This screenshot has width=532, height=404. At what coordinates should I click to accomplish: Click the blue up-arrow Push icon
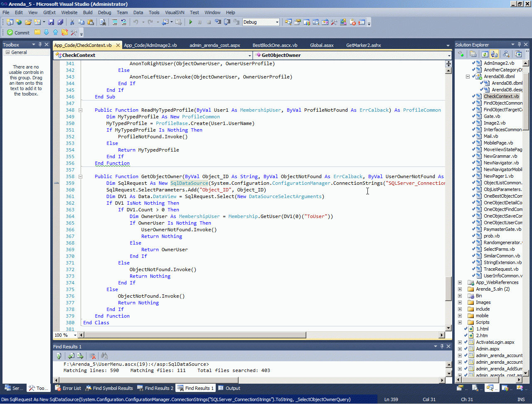click(x=55, y=32)
